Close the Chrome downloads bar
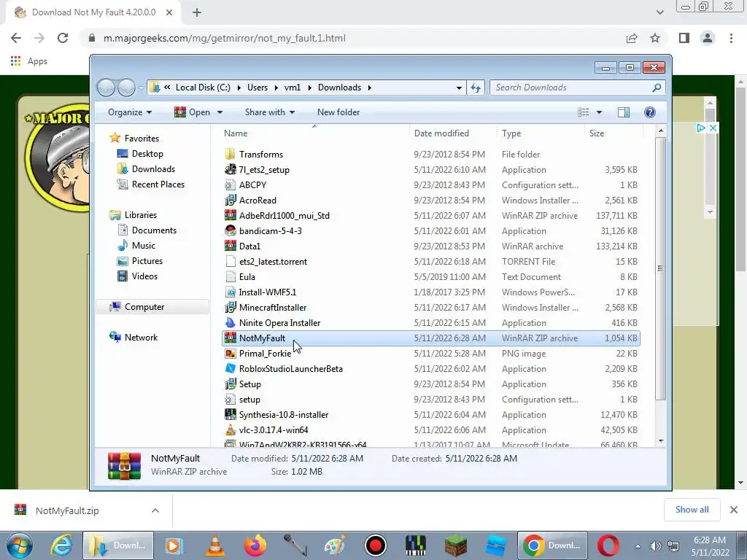The height and width of the screenshot is (560, 747). click(734, 510)
